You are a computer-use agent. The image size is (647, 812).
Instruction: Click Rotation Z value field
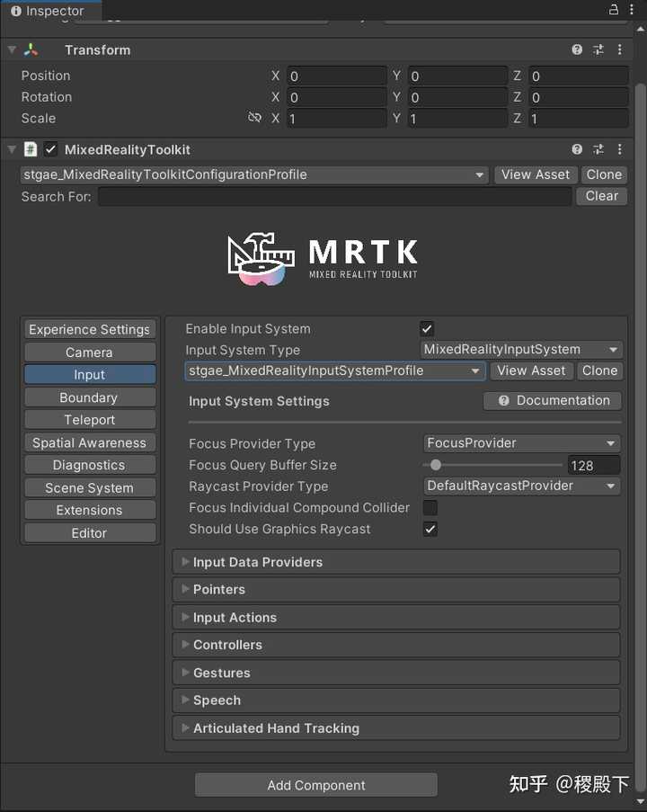click(x=579, y=97)
